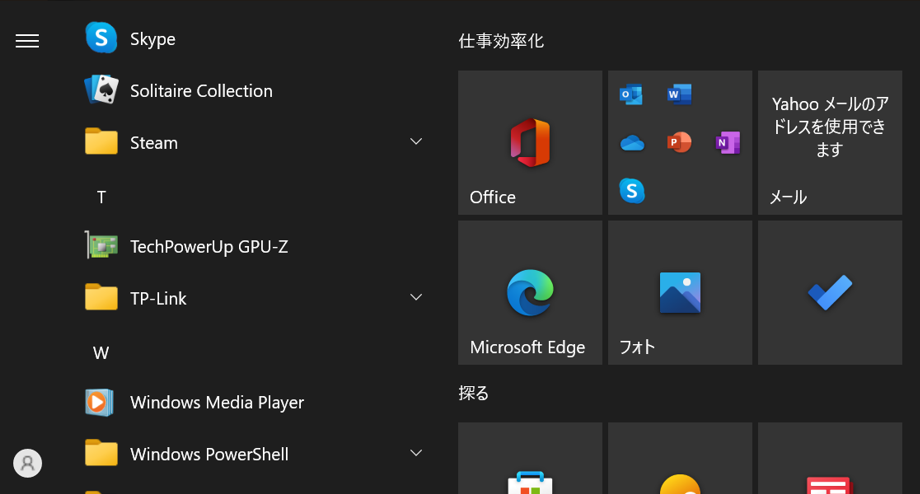The height and width of the screenshot is (494, 920).
Task: Open the hamburger menu icon
Action: coord(27,41)
